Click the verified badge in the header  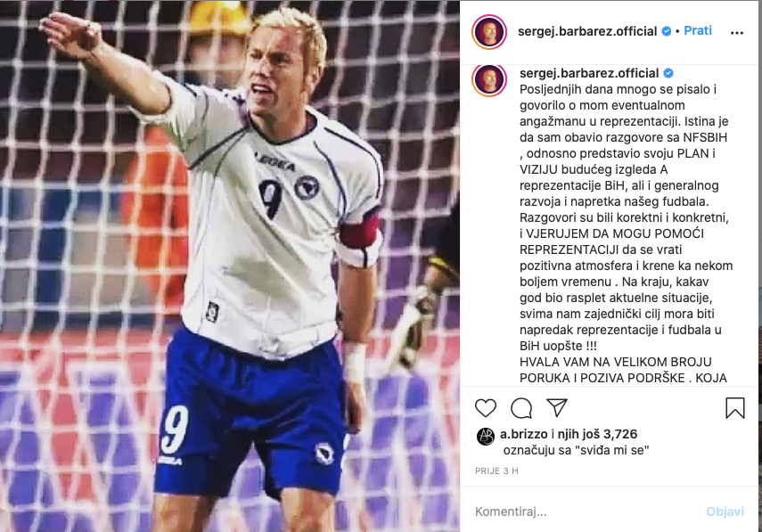[667, 31]
